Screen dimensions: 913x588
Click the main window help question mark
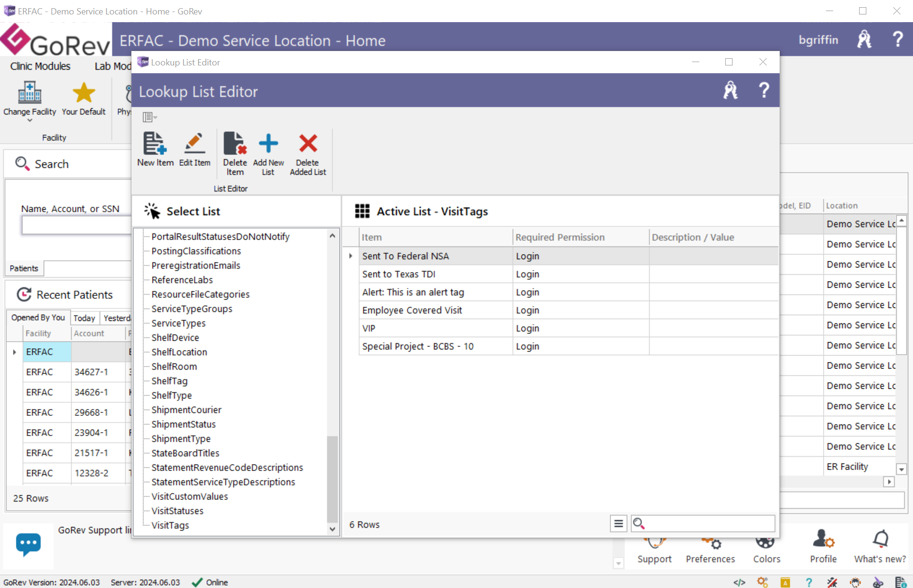pos(898,39)
